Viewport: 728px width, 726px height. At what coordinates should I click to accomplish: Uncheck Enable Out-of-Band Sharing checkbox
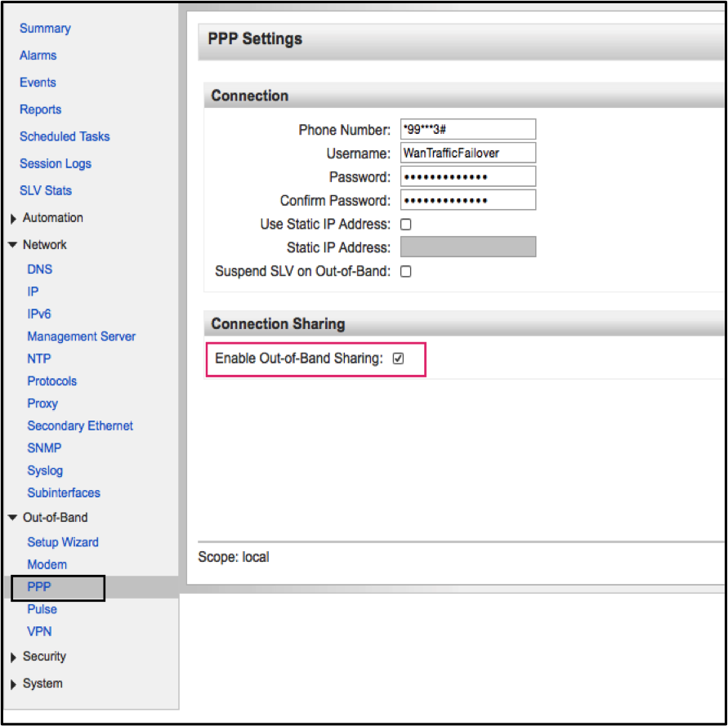399,359
